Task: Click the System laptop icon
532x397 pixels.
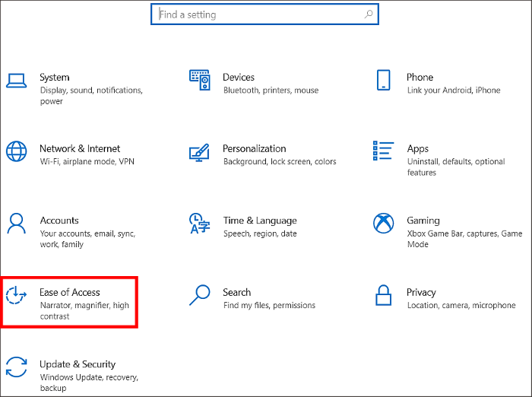Action: (x=17, y=80)
